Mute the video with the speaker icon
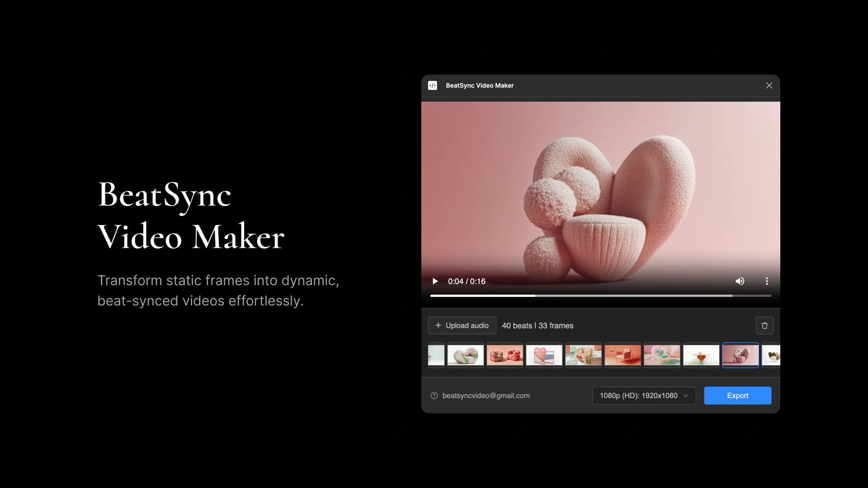The image size is (868, 488). (740, 281)
